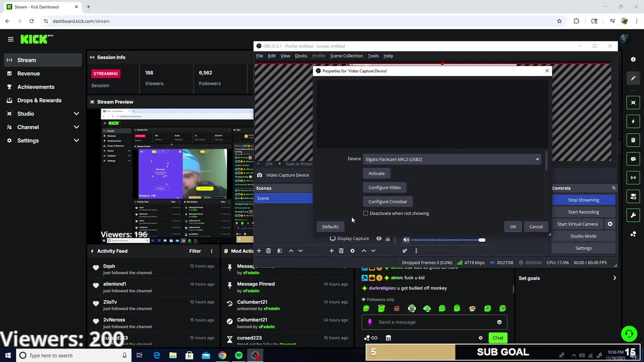Expand Set goals panel arrow

coord(614,278)
